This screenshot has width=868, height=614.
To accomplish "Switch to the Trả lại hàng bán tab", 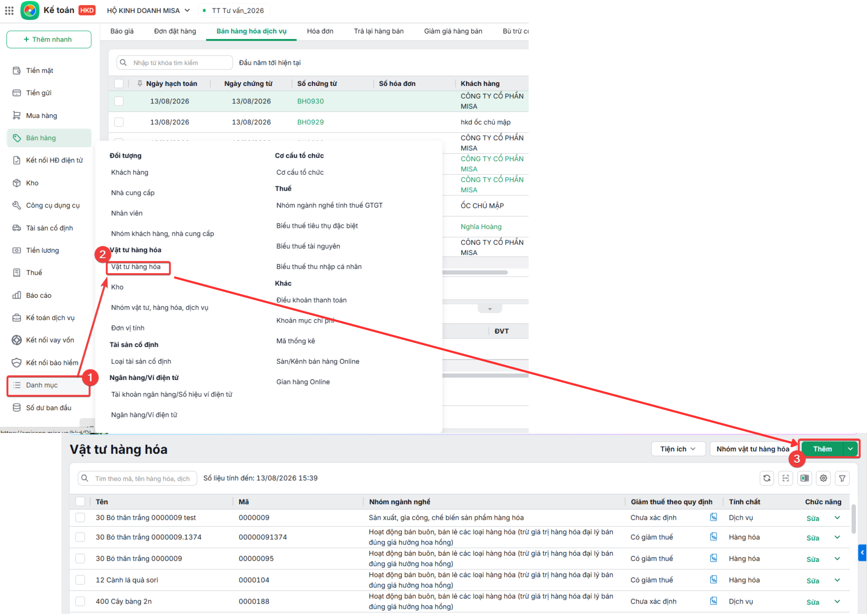I will click(378, 31).
